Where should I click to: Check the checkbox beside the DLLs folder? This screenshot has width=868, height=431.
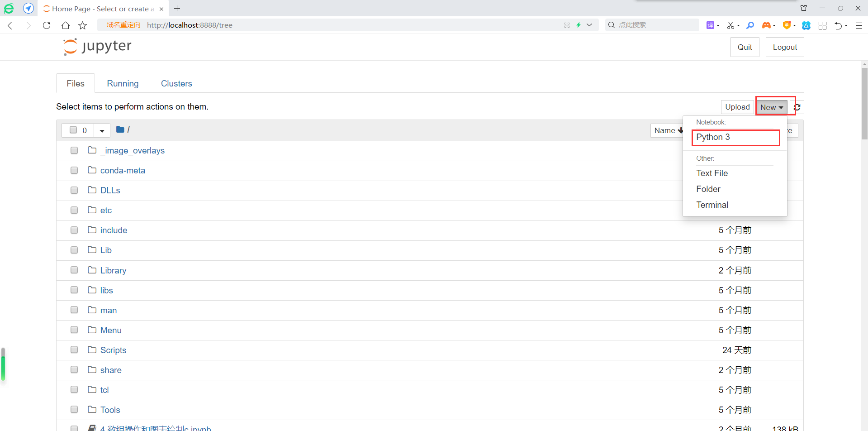point(74,190)
